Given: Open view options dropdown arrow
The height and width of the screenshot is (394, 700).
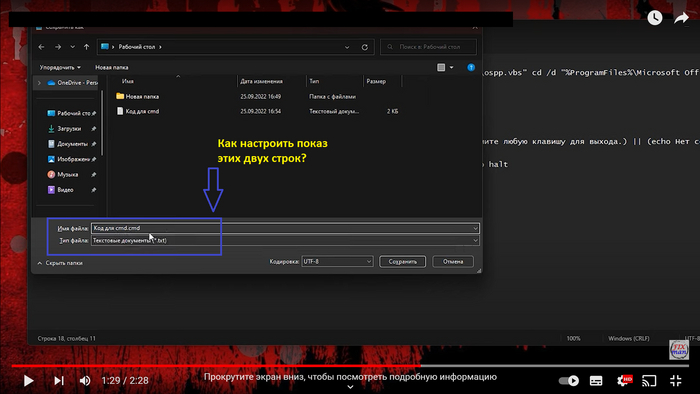Looking at the screenshot, I should (451, 67).
